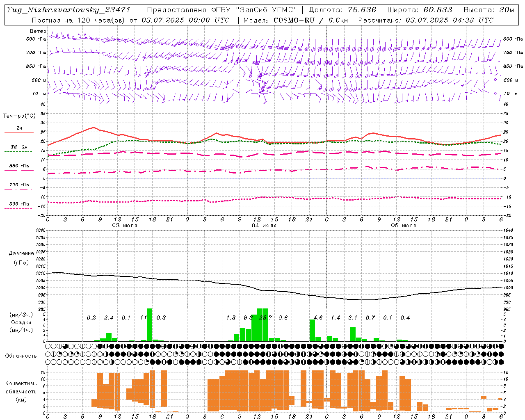Click the Ветер wind panel label
The image size is (525, 420).
click(38, 31)
